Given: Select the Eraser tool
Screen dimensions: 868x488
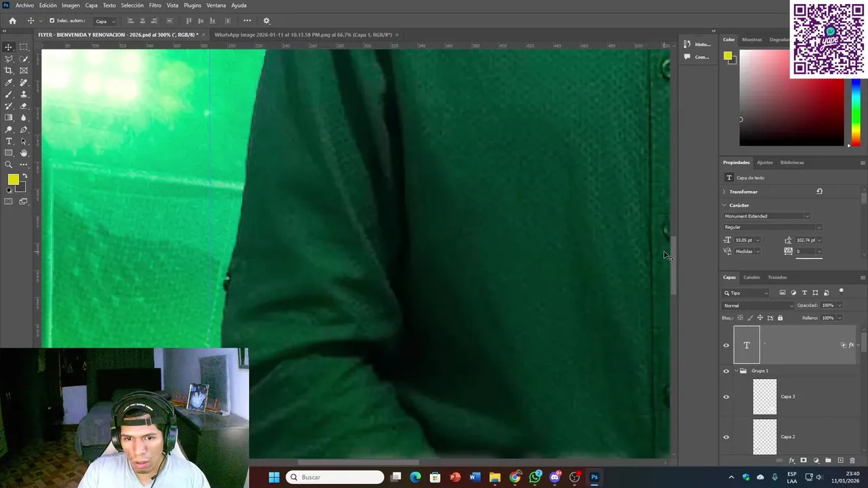Looking at the screenshot, I should tap(24, 106).
